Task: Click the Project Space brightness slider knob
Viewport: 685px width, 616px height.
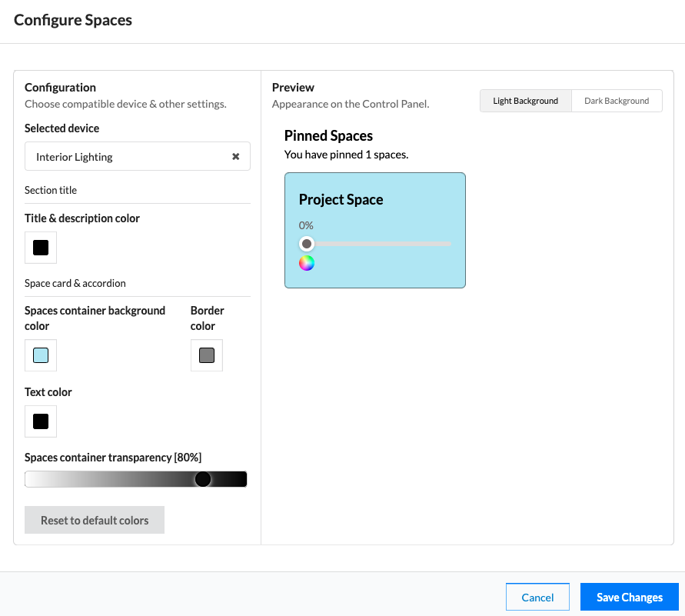Action: (x=307, y=243)
